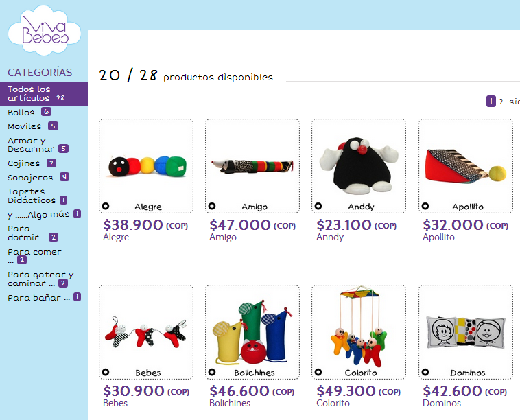Select the circle marker on Dominos card

[x=425, y=372]
